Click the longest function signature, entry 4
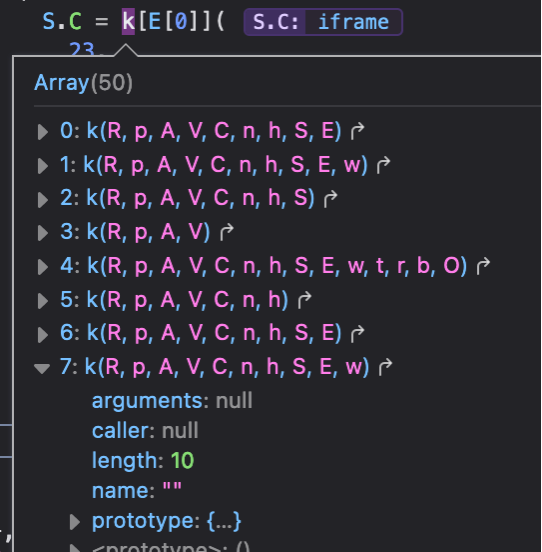This screenshot has height=552, width=542. coord(277,266)
